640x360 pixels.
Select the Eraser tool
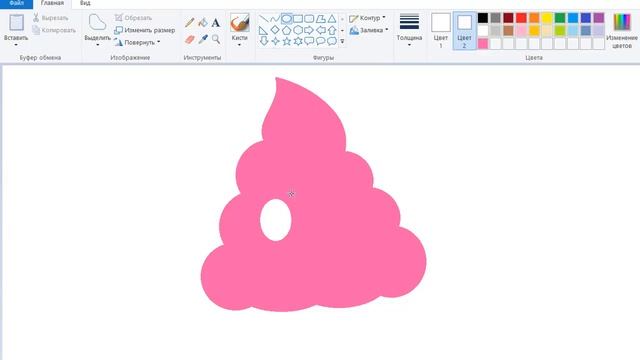tap(190, 39)
